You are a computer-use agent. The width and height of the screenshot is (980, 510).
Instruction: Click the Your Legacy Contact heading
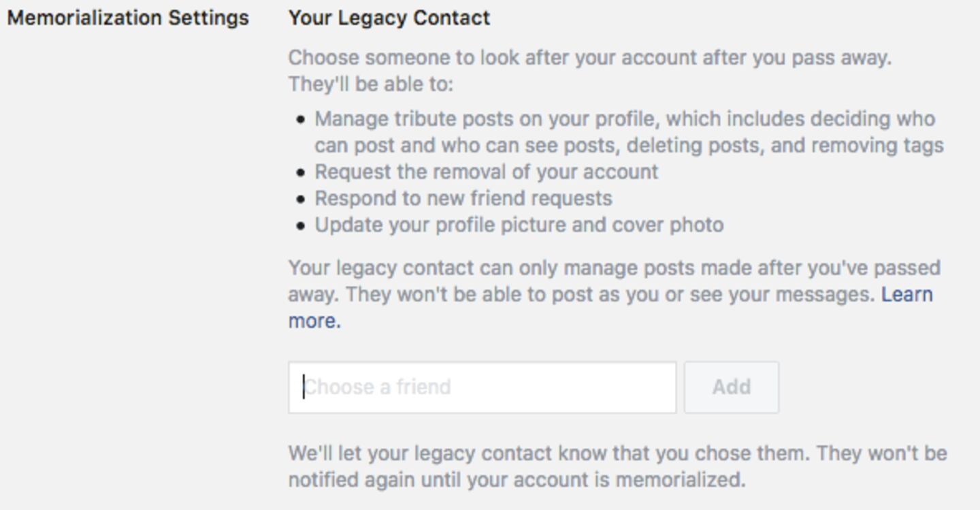click(389, 18)
